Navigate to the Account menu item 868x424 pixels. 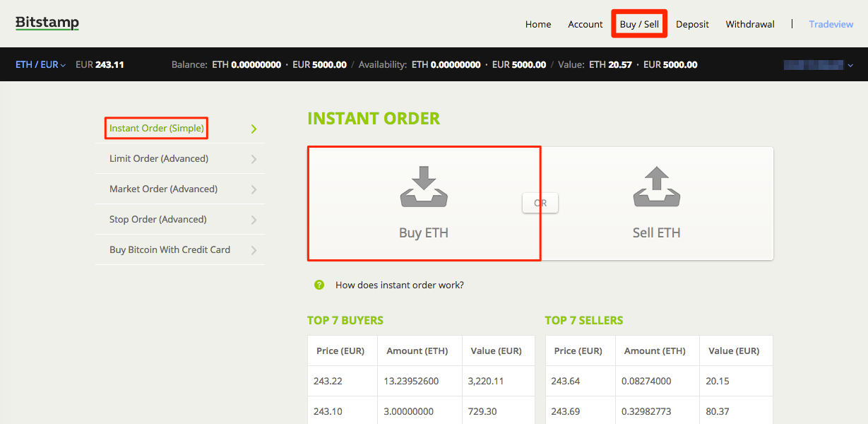click(x=585, y=24)
